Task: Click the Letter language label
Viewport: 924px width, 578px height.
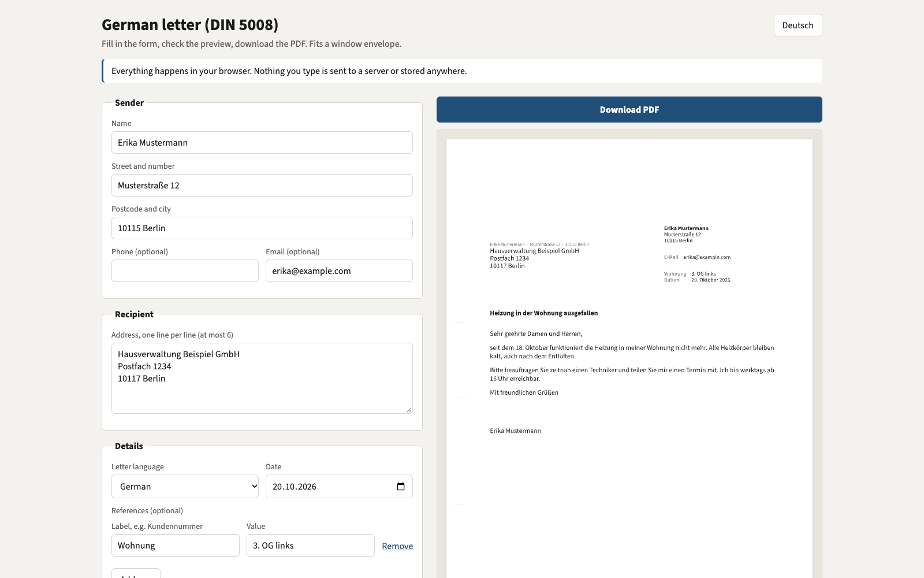Action: coord(137,467)
